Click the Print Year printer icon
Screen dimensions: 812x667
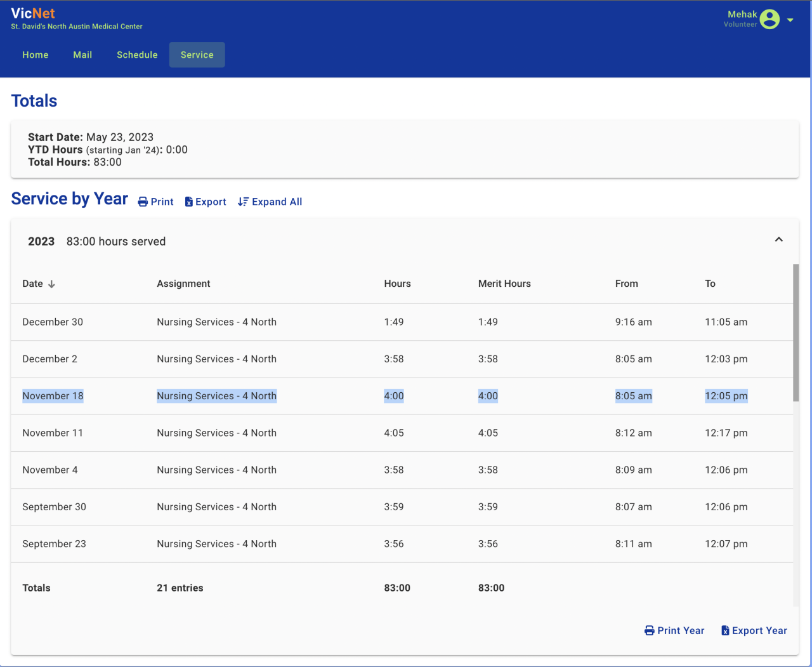tap(649, 631)
